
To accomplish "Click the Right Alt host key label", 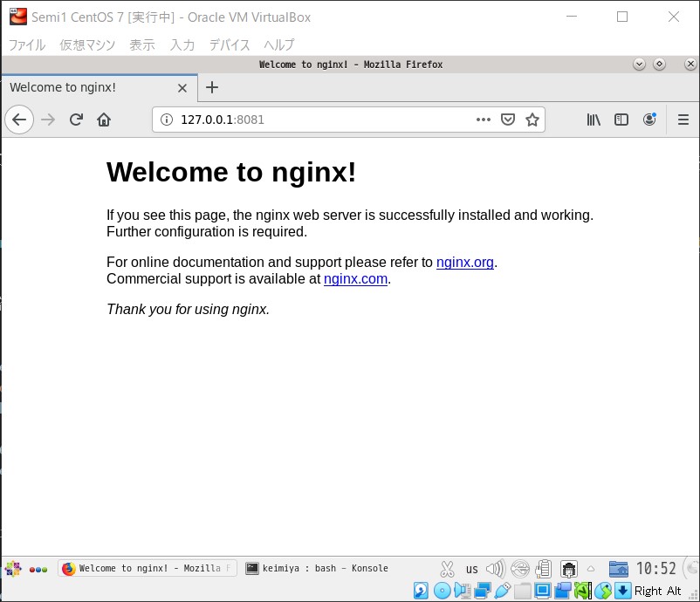I will tap(657, 591).
